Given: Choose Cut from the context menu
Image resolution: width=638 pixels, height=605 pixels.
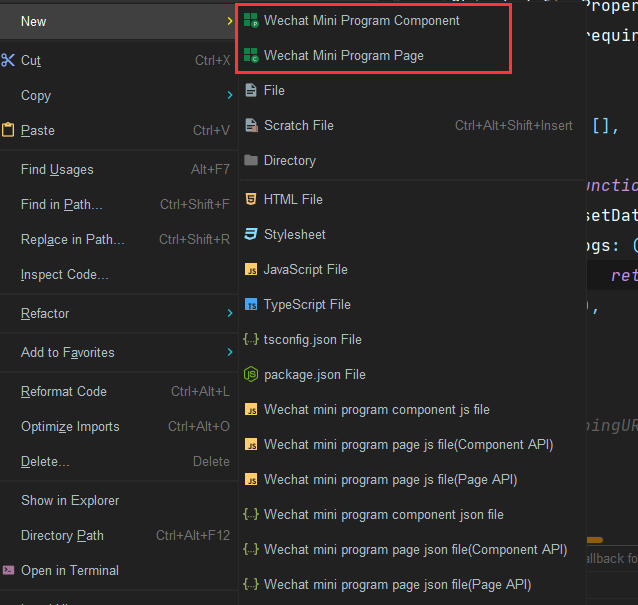Looking at the screenshot, I should coord(118,60).
